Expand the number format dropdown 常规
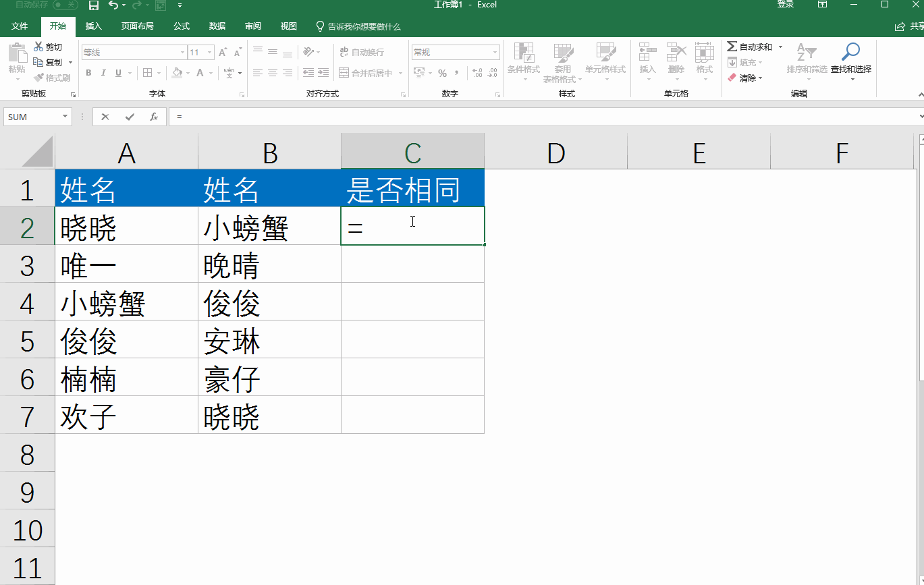The height and width of the screenshot is (585, 924). coord(496,52)
